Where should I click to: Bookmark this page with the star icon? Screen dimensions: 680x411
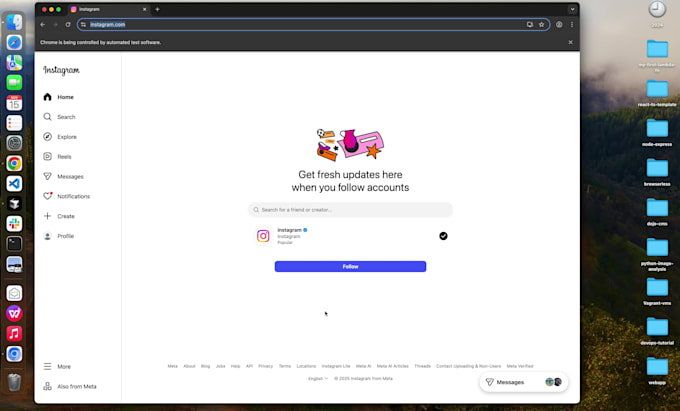pos(541,25)
